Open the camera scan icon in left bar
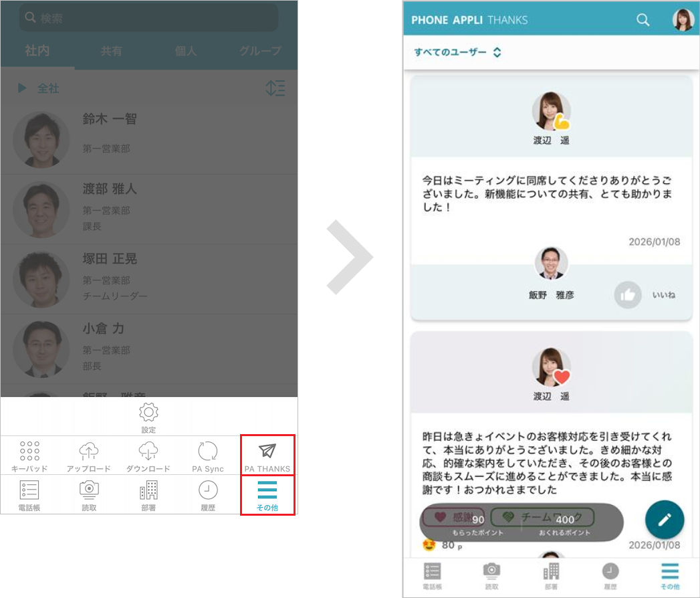The image size is (700, 598). pos(89,491)
